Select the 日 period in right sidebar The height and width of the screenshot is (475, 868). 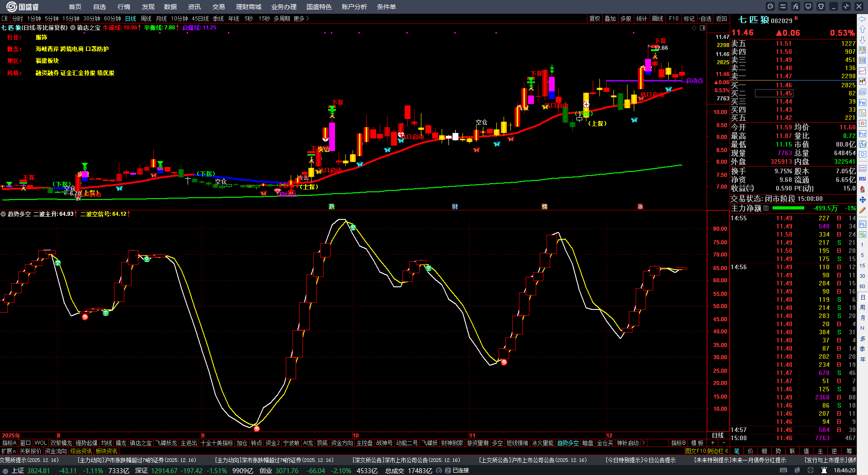pyautogui.click(x=863, y=297)
